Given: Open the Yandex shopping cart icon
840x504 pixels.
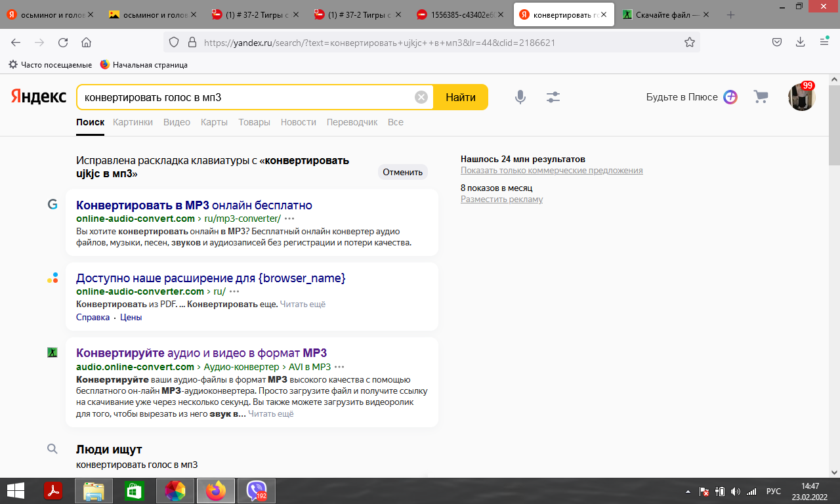Looking at the screenshot, I should coord(761,97).
